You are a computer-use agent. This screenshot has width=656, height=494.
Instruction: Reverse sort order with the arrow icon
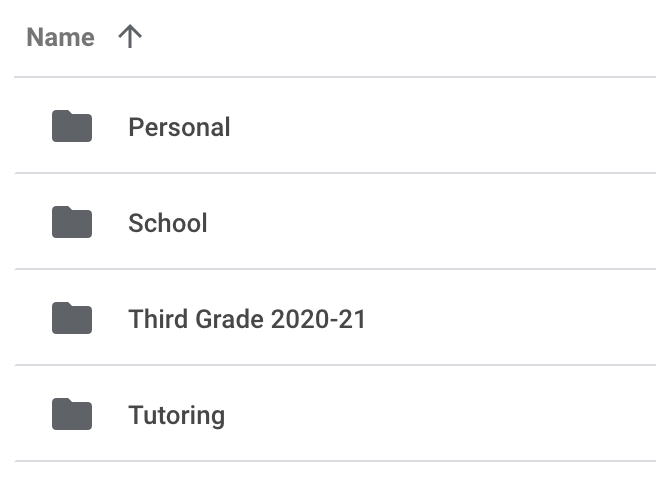tap(130, 38)
